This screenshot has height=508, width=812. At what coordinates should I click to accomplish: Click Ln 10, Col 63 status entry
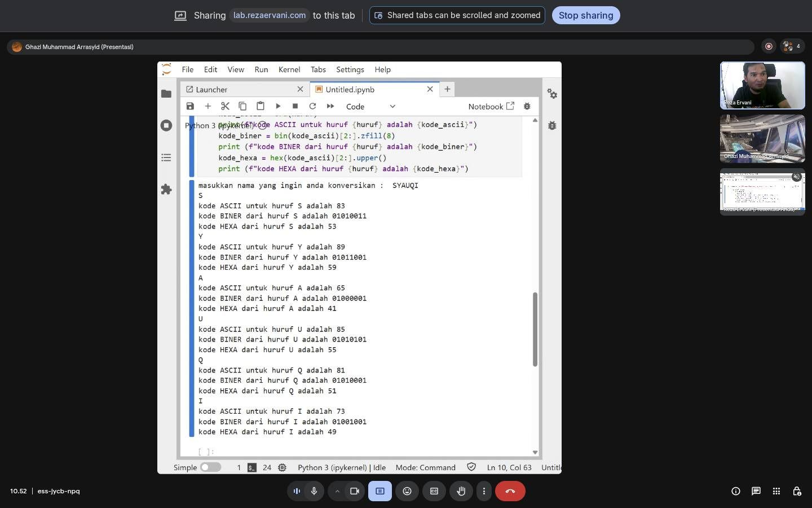coord(509,467)
